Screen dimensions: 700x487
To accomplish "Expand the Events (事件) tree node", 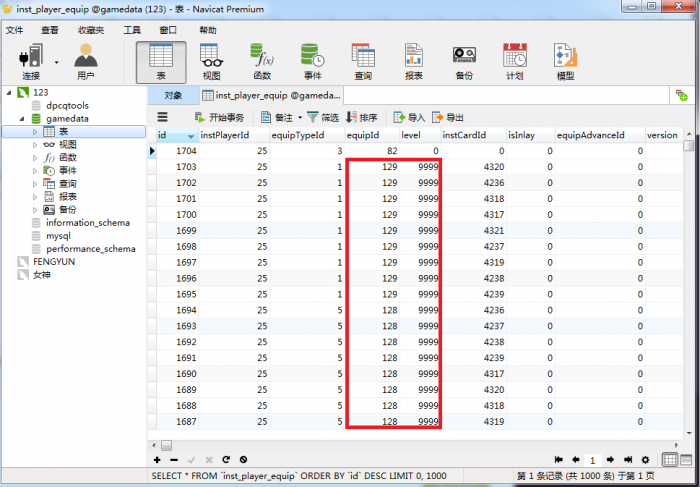I will [x=35, y=171].
